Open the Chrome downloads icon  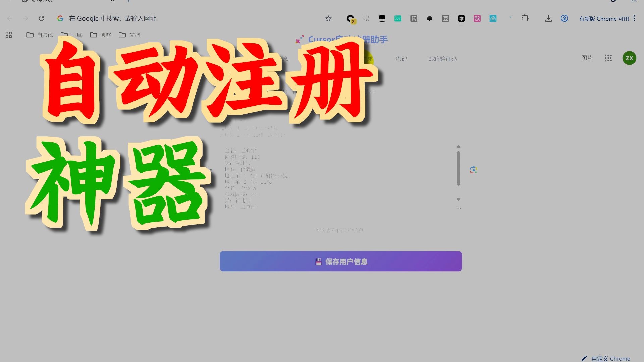(x=548, y=19)
